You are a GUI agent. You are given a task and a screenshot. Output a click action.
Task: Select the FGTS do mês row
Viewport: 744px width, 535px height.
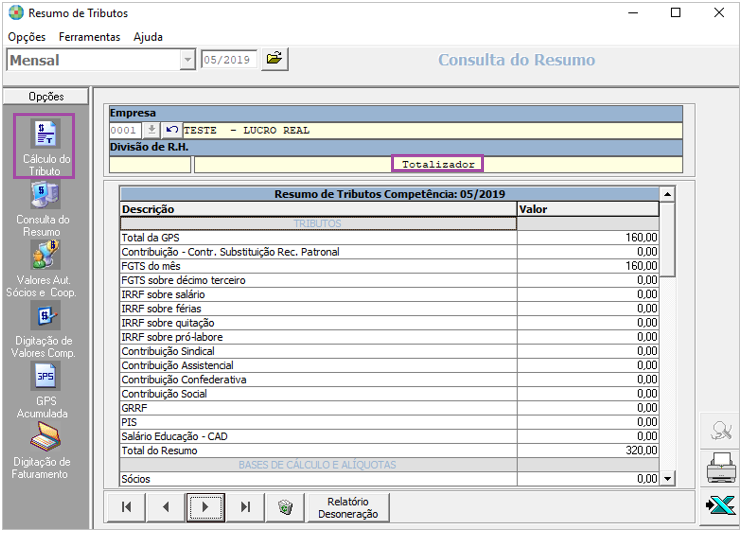389,266
